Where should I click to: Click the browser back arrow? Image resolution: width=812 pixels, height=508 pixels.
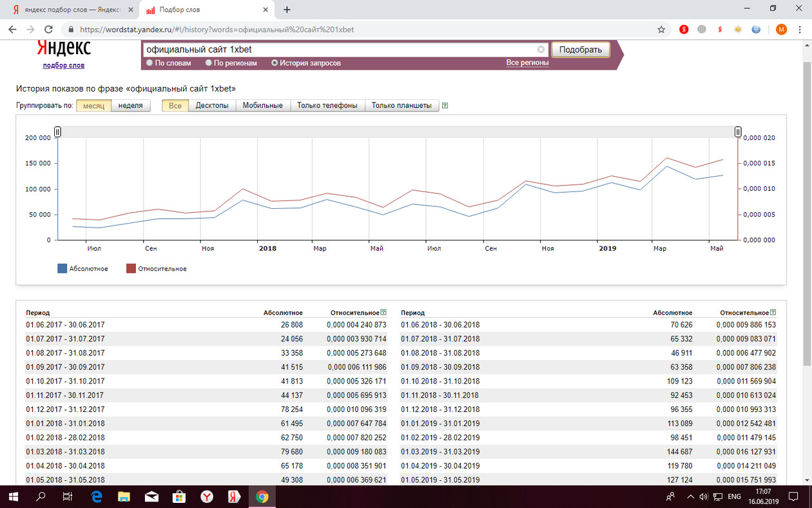[12, 29]
